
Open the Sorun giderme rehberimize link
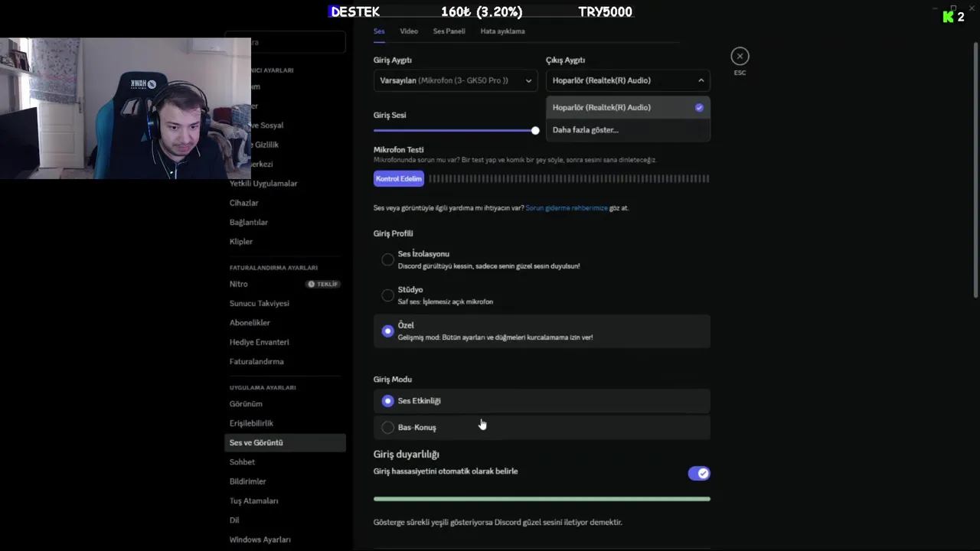click(x=567, y=208)
